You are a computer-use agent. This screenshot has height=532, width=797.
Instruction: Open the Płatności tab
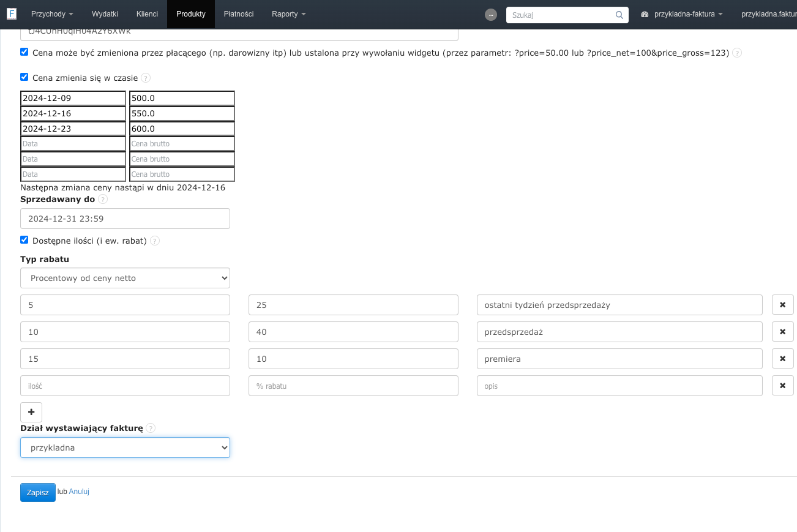click(239, 14)
